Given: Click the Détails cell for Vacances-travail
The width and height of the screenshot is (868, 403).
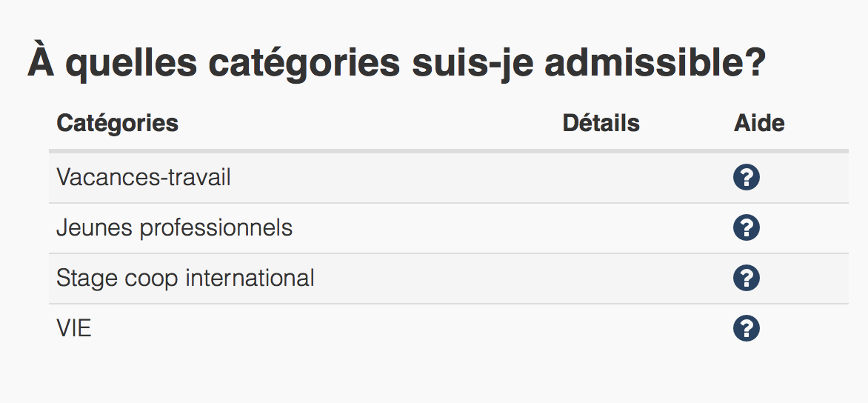Looking at the screenshot, I should (601, 178).
